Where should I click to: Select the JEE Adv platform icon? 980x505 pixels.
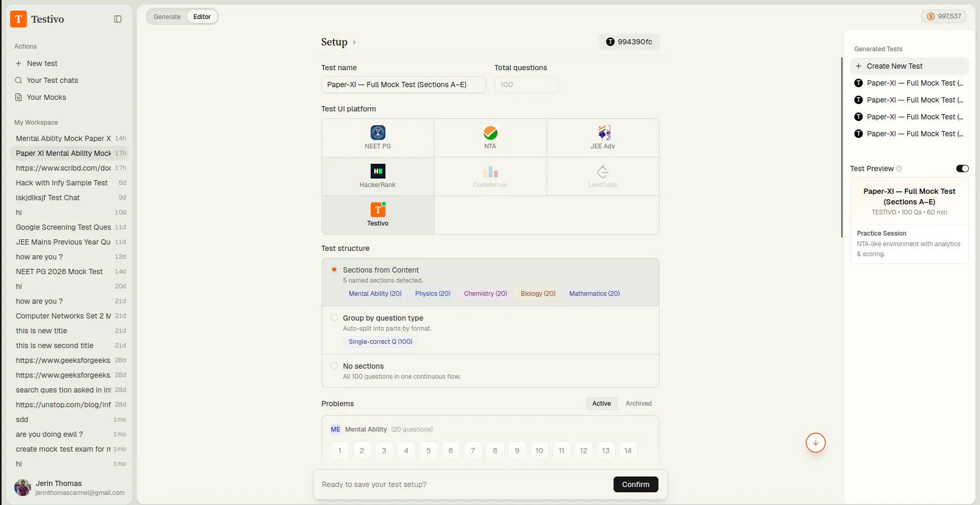[603, 133]
